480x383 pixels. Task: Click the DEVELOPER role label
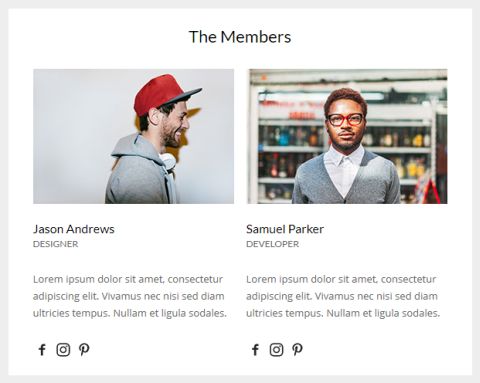pos(273,244)
